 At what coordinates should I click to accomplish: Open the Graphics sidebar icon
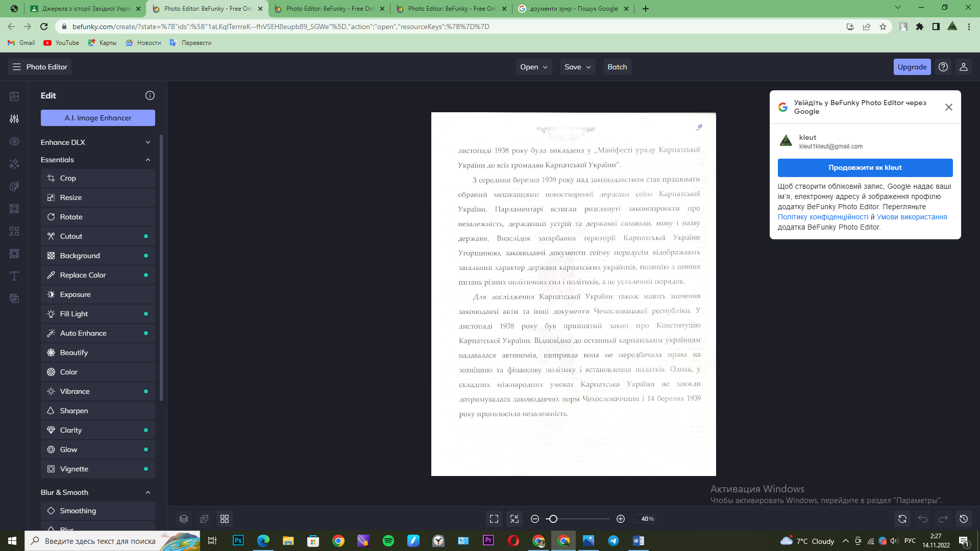coord(14,231)
